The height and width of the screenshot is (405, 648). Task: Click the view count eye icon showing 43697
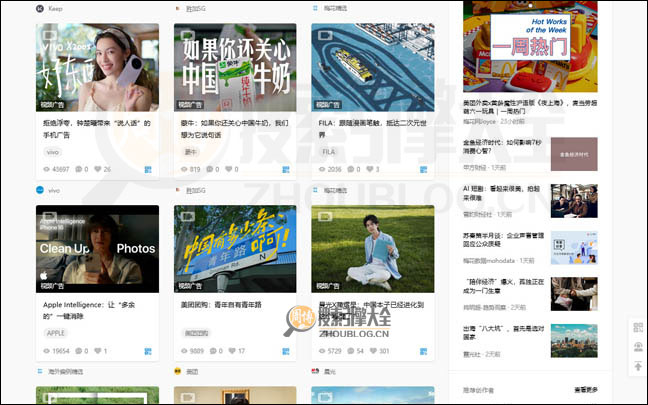[46, 169]
